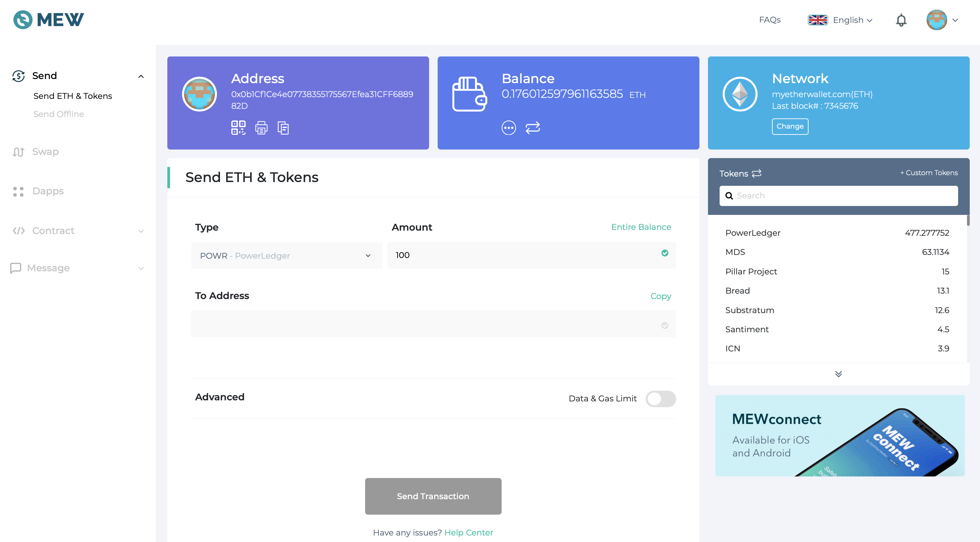Click the tokens list scrollbar
This screenshot has width=980, height=542.
(968, 220)
